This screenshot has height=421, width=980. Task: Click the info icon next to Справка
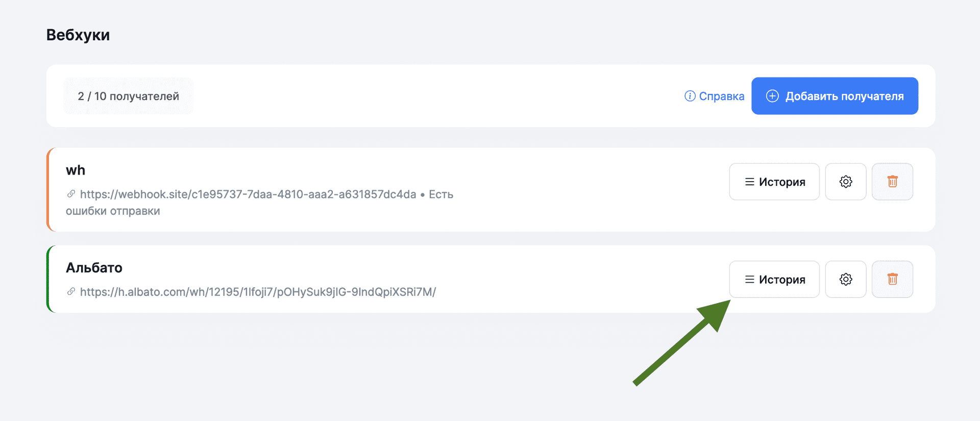[690, 96]
